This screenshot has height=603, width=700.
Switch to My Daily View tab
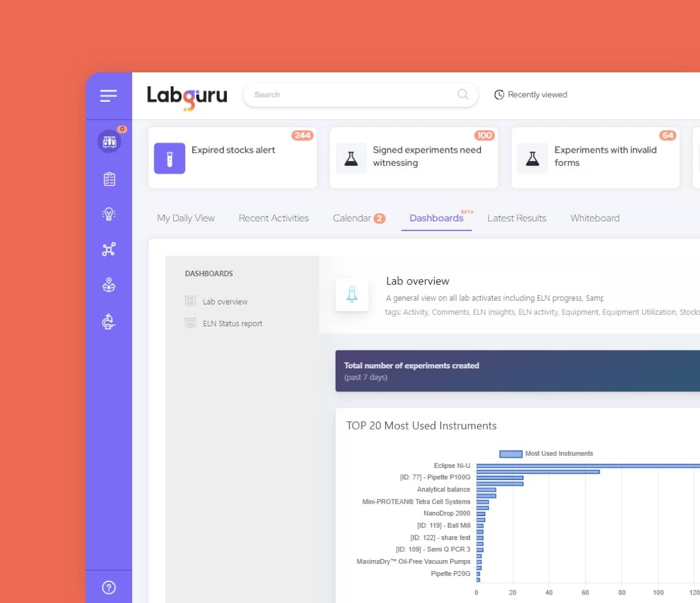click(x=186, y=218)
